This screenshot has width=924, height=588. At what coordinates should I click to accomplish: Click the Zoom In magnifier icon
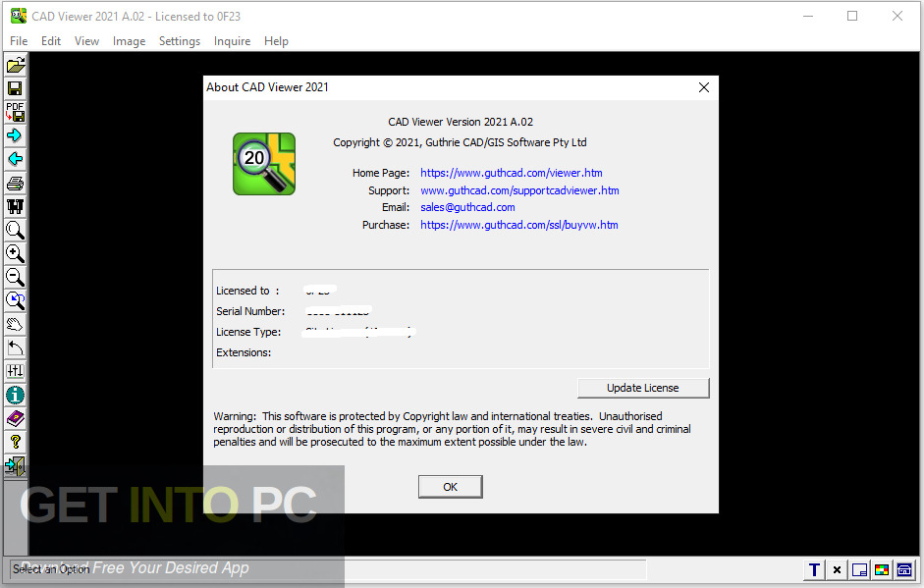(x=16, y=253)
